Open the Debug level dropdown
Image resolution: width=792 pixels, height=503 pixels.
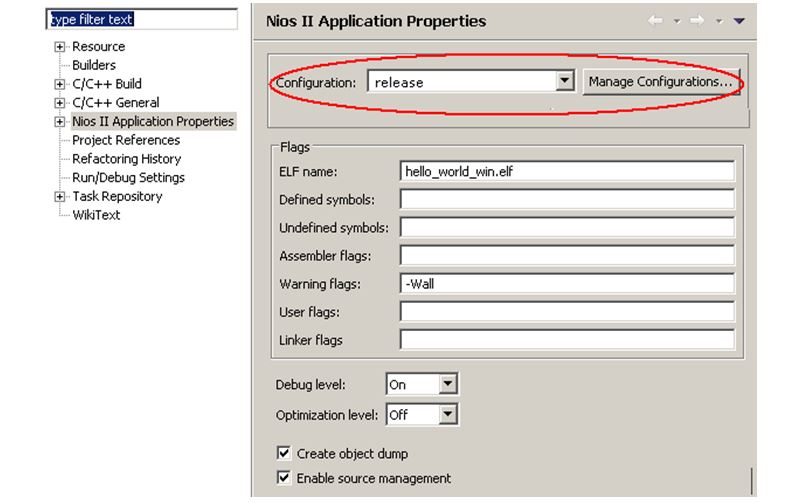tap(447, 384)
